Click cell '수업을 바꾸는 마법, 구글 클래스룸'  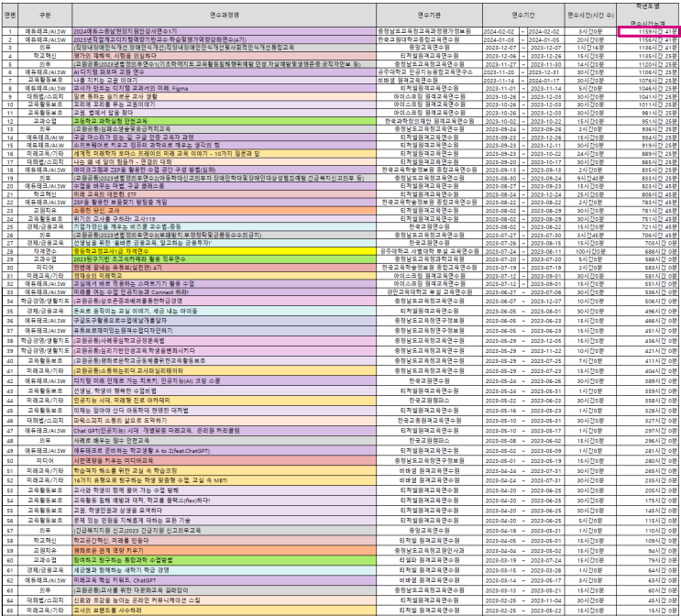224,186
